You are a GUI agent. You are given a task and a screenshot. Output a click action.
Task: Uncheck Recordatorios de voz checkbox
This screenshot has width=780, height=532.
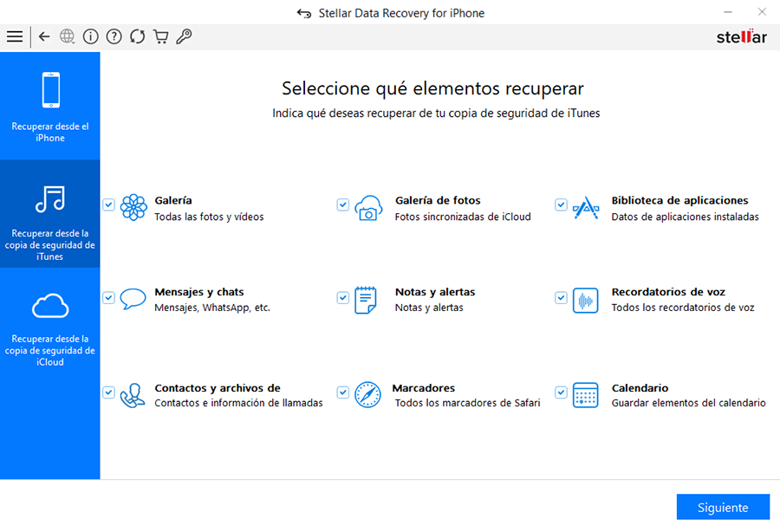pos(561,298)
